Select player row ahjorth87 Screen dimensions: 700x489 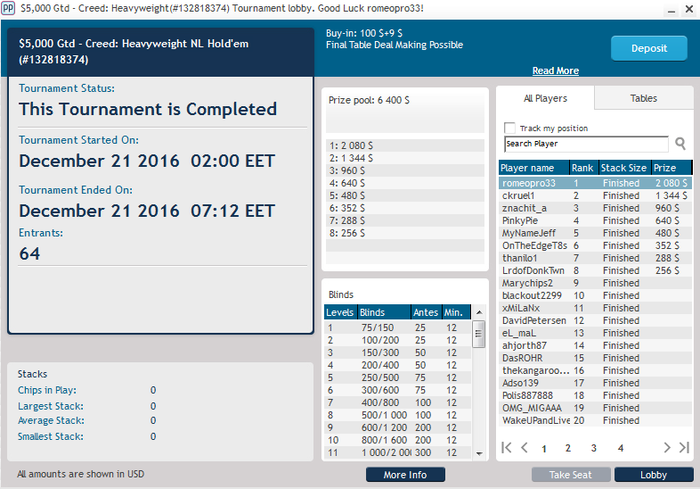pos(595,346)
